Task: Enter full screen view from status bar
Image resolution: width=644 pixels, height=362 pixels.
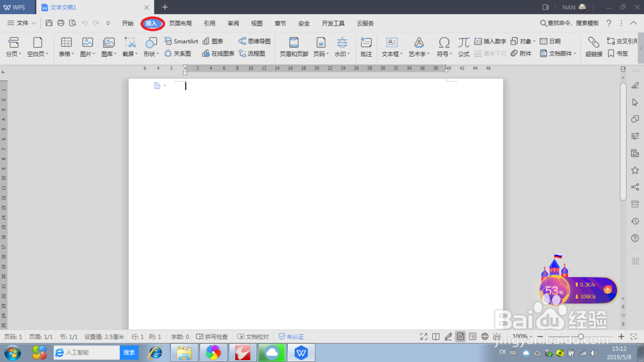Action: tap(424, 336)
